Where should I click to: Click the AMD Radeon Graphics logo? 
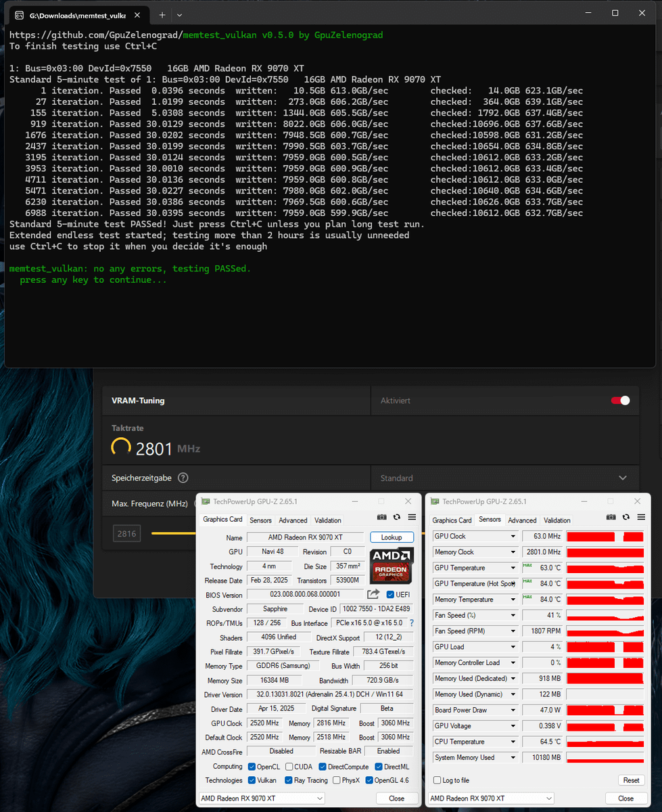(392, 566)
